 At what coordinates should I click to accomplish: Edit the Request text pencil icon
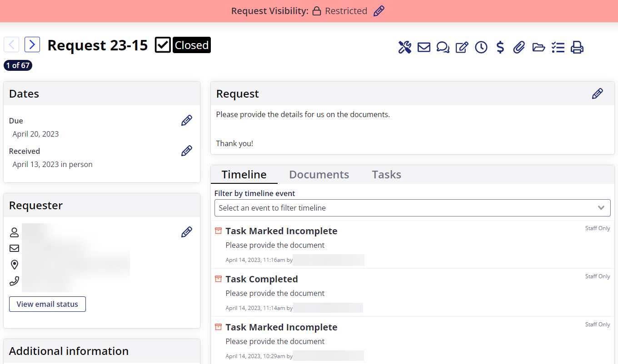(x=598, y=93)
